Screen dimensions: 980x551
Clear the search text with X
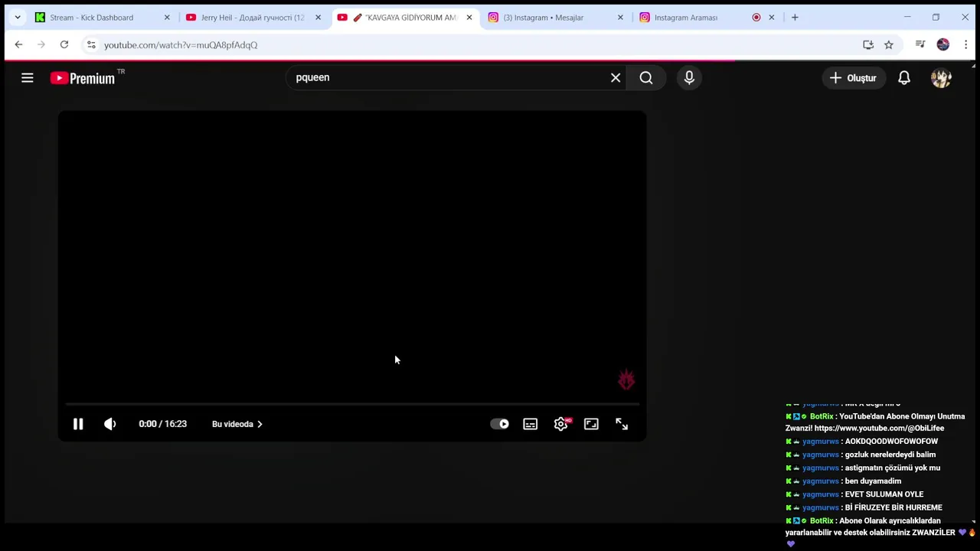pos(616,77)
